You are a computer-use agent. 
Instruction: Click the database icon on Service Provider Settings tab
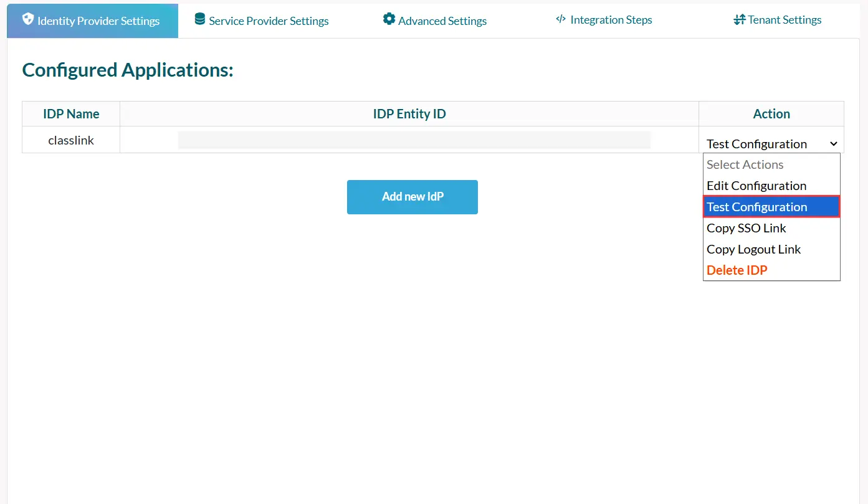pyautogui.click(x=199, y=19)
